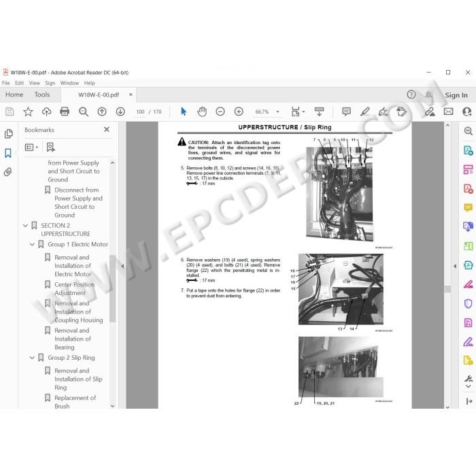476x476 pixels.
Task: Click the page number field
Action: [140, 112]
